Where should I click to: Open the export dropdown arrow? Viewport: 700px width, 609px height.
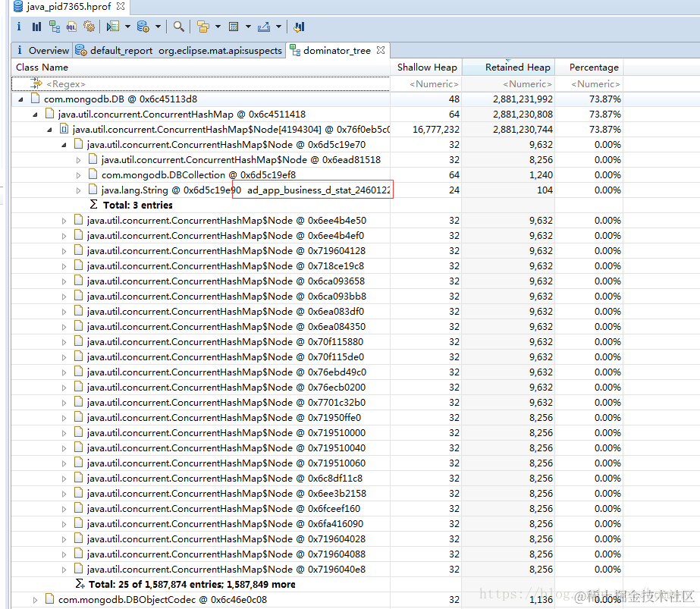pos(278,27)
